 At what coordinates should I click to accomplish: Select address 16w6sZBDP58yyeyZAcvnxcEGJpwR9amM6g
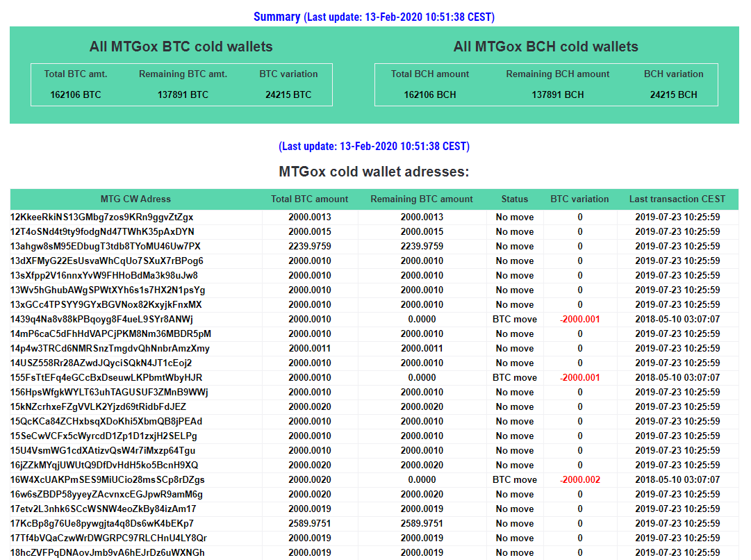point(106,495)
